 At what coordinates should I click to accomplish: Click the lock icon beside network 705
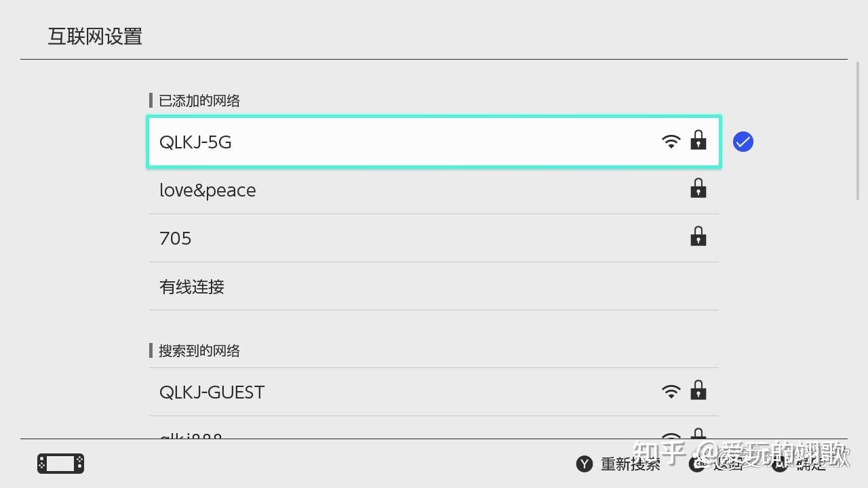coord(698,237)
